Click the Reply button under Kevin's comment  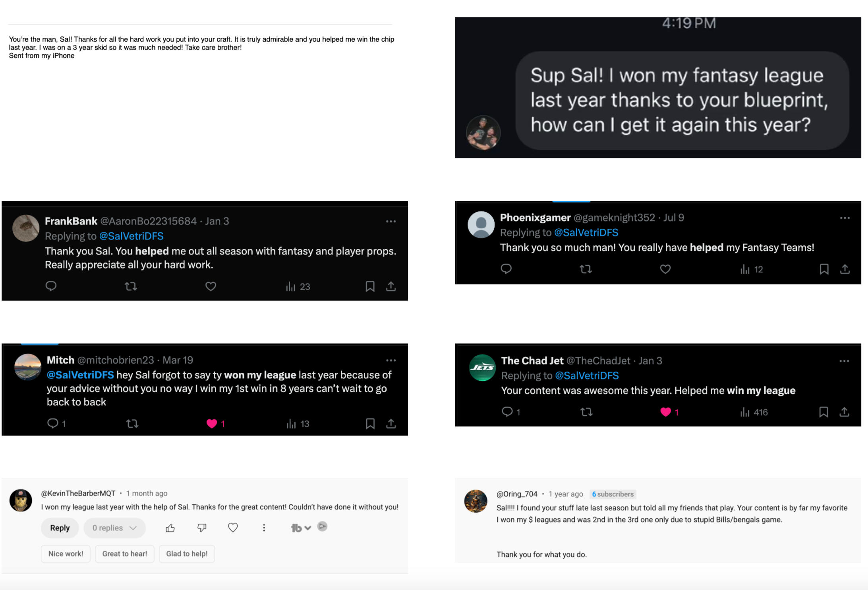[x=60, y=528]
